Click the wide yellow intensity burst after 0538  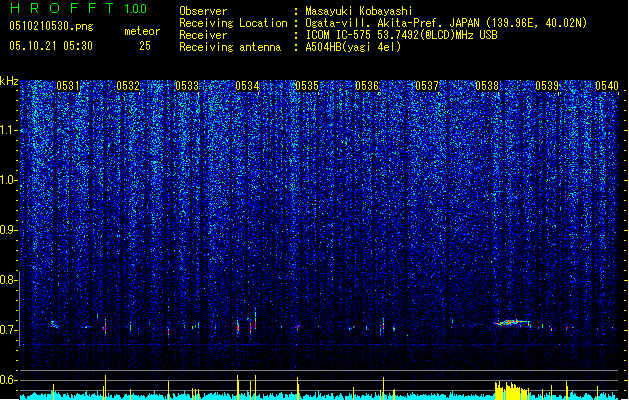(511, 391)
